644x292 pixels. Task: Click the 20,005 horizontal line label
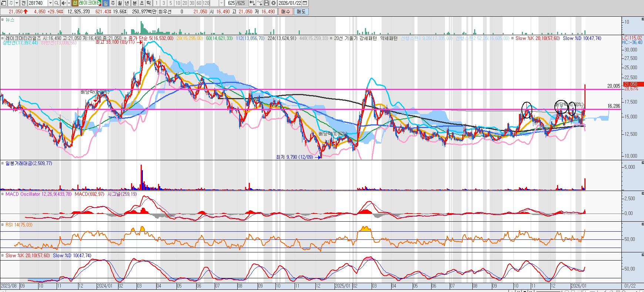tap(614, 86)
